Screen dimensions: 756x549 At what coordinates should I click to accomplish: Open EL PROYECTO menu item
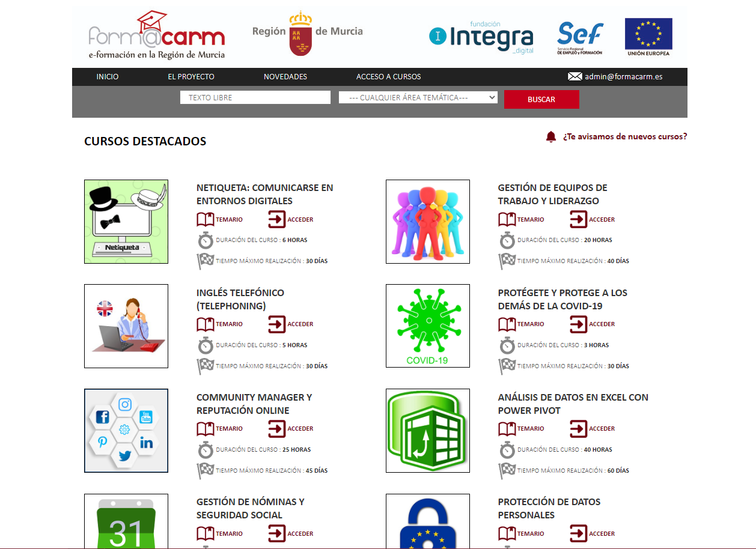[191, 77]
